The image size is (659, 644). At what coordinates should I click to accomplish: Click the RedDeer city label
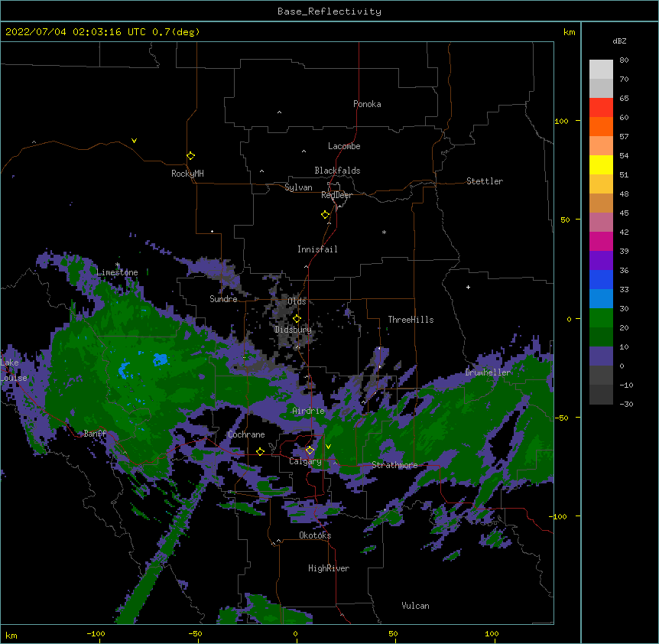(x=336, y=195)
